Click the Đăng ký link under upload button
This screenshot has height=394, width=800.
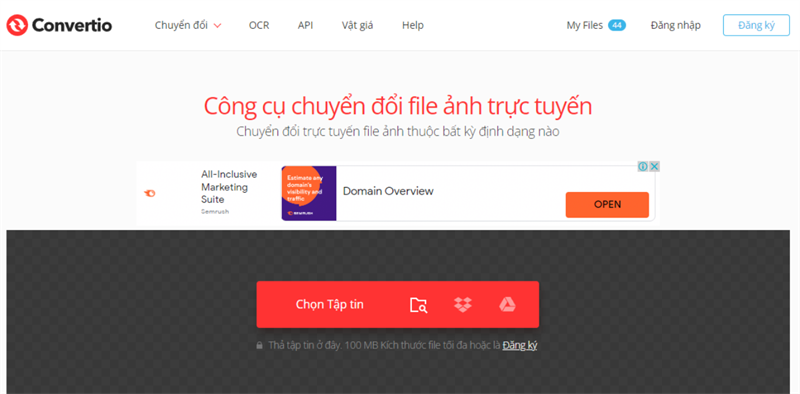519,346
